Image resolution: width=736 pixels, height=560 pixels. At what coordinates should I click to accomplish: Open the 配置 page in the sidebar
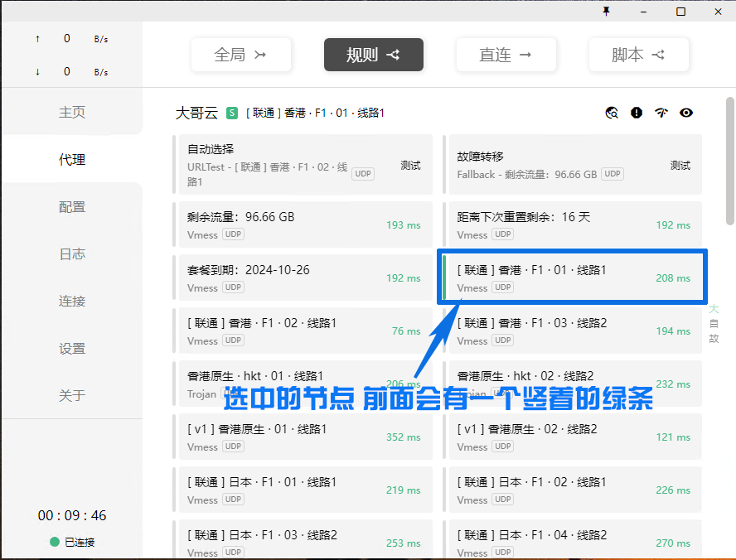72,207
